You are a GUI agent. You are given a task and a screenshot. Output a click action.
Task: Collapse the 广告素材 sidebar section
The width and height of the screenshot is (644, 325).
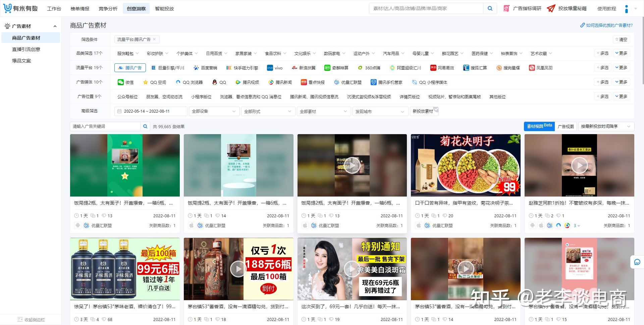[55, 26]
